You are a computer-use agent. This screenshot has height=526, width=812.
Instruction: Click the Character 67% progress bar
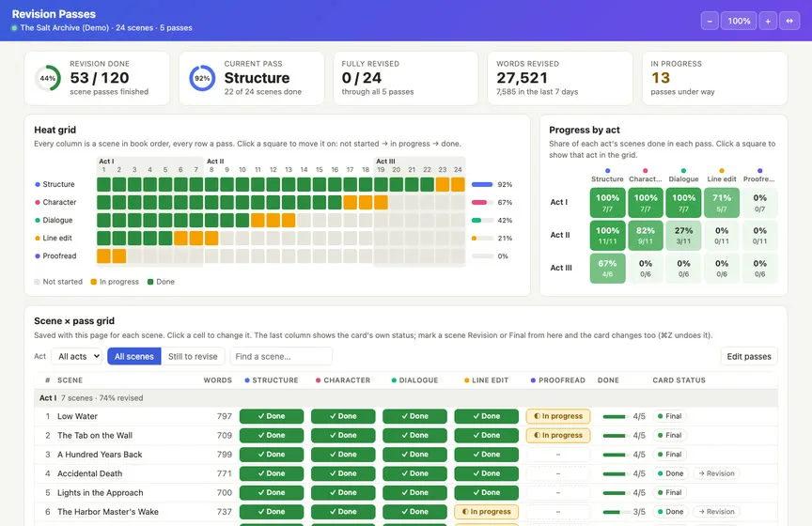point(482,203)
